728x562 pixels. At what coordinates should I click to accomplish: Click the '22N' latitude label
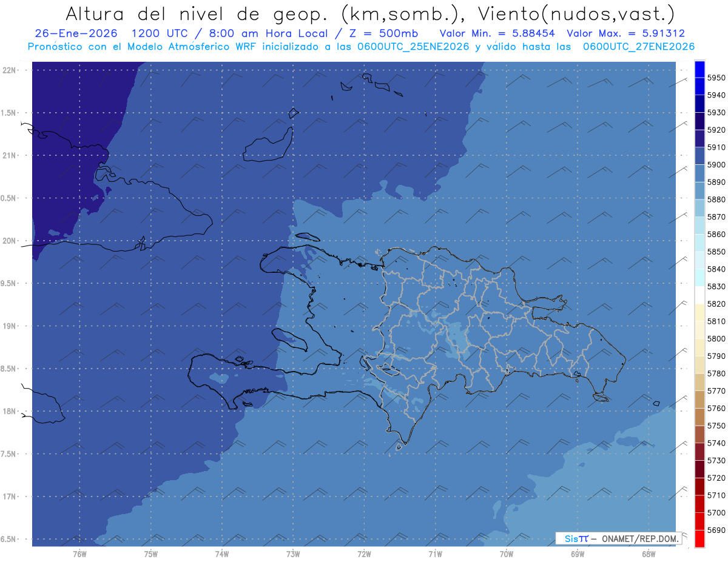point(10,70)
